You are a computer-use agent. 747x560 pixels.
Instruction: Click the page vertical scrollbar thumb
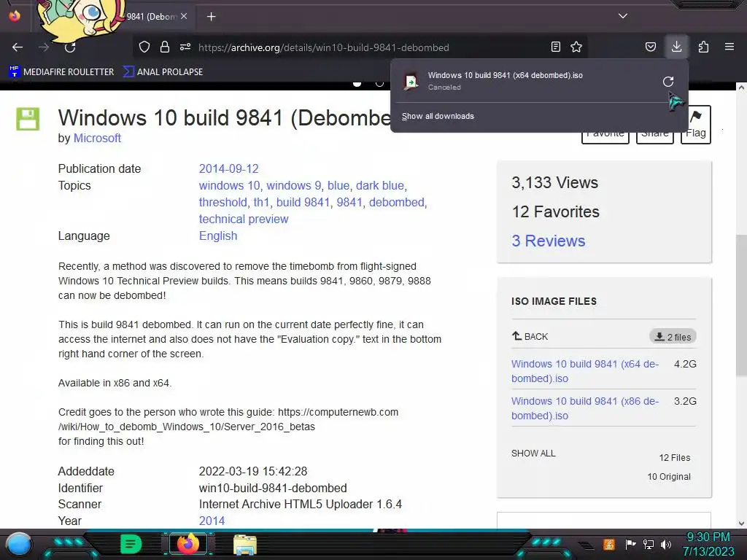(741, 305)
